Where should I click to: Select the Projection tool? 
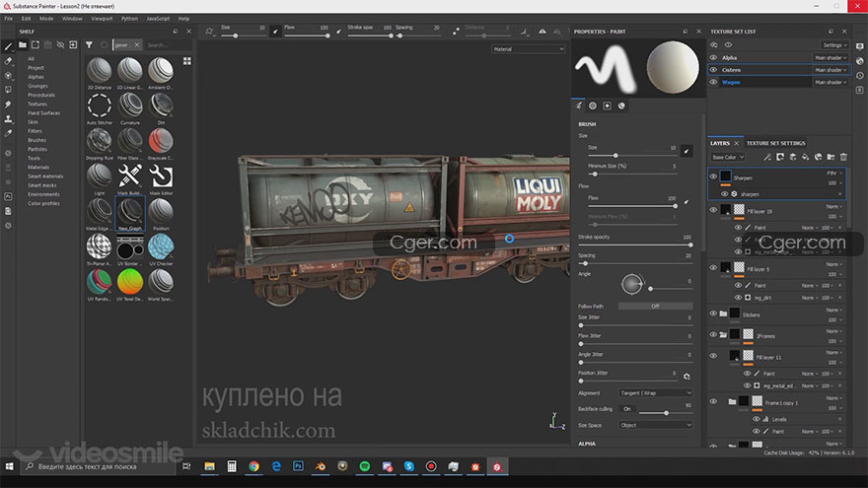[8, 75]
